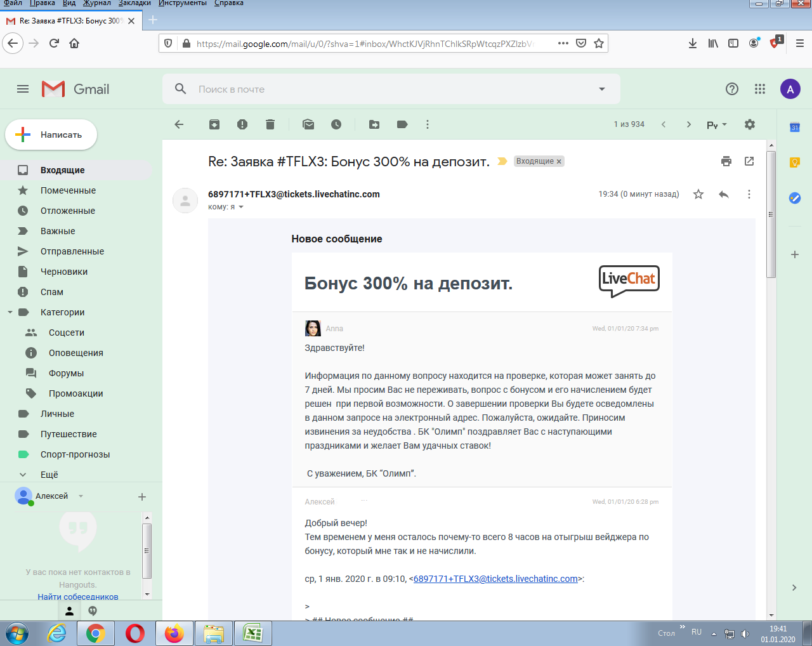The width and height of the screenshot is (812, 646).
Task: Open Google apps grid
Action: tap(760, 89)
